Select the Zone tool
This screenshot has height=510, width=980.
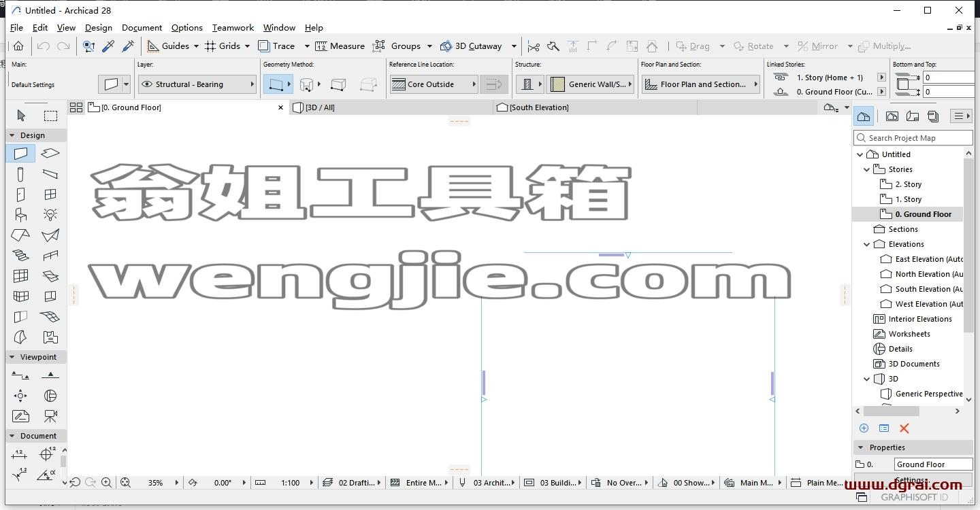click(x=50, y=337)
